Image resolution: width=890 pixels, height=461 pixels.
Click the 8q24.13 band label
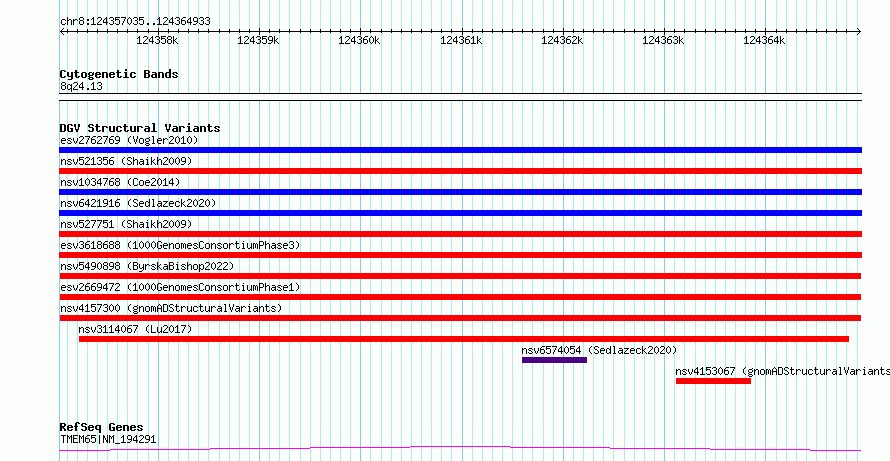(81, 87)
